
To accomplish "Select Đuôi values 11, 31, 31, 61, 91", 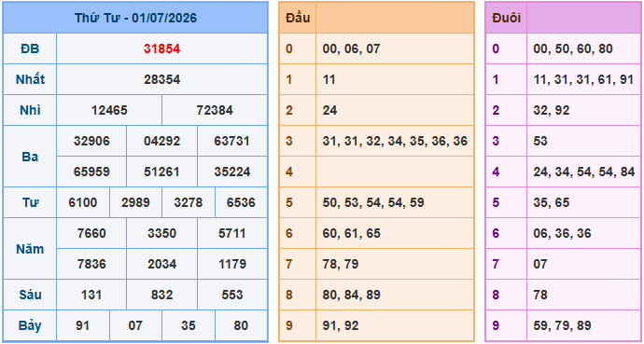I will tap(583, 79).
